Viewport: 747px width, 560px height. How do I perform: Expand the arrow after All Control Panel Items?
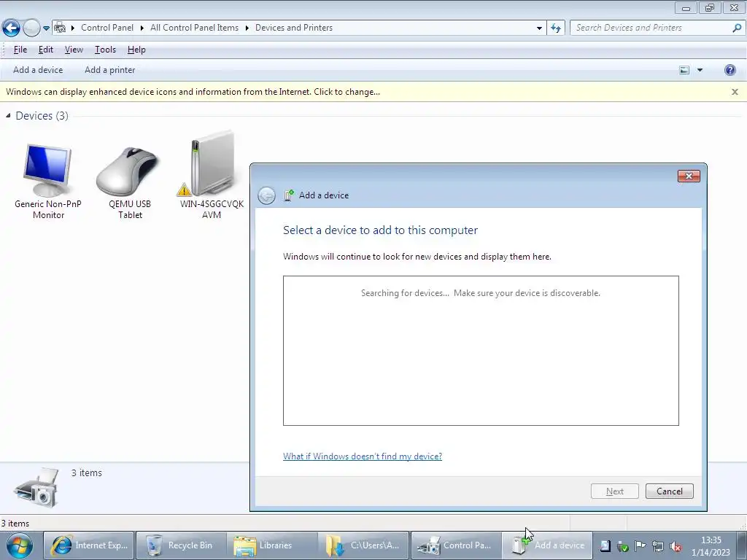(247, 28)
